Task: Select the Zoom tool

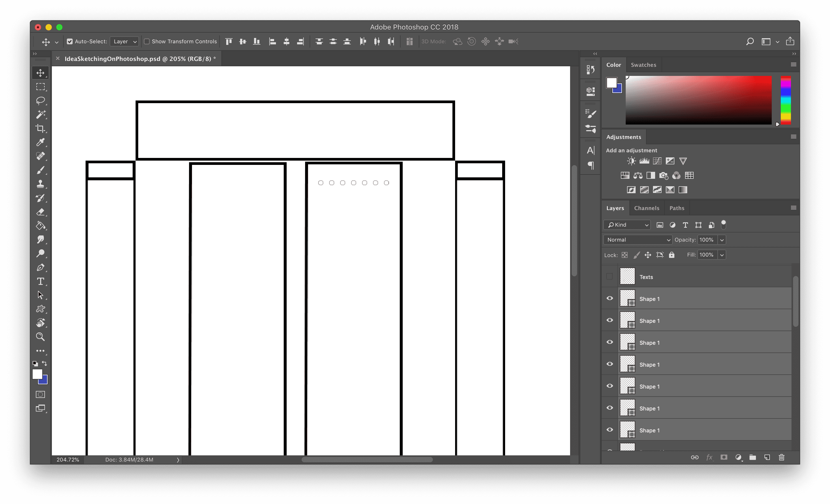Action: point(40,337)
